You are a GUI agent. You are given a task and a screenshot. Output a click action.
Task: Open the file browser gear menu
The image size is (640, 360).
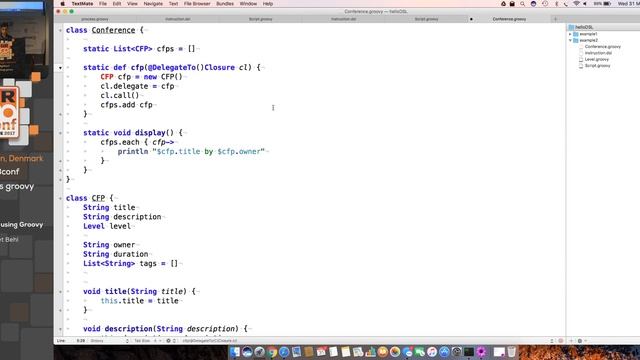coord(581,341)
